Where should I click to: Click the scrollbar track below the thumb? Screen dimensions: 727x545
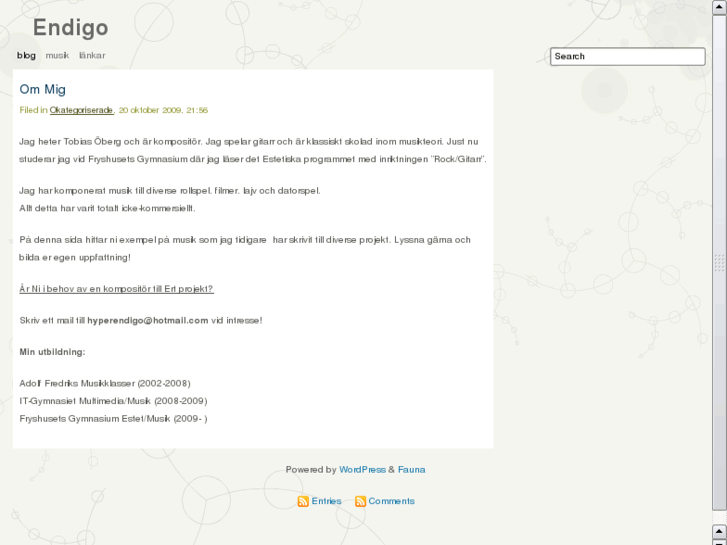pos(719,518)
